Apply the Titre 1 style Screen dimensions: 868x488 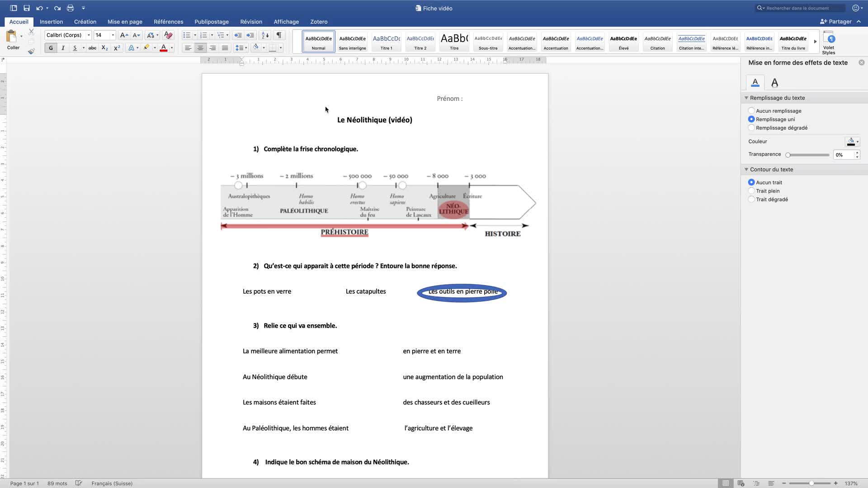click(x=386, y=42)
